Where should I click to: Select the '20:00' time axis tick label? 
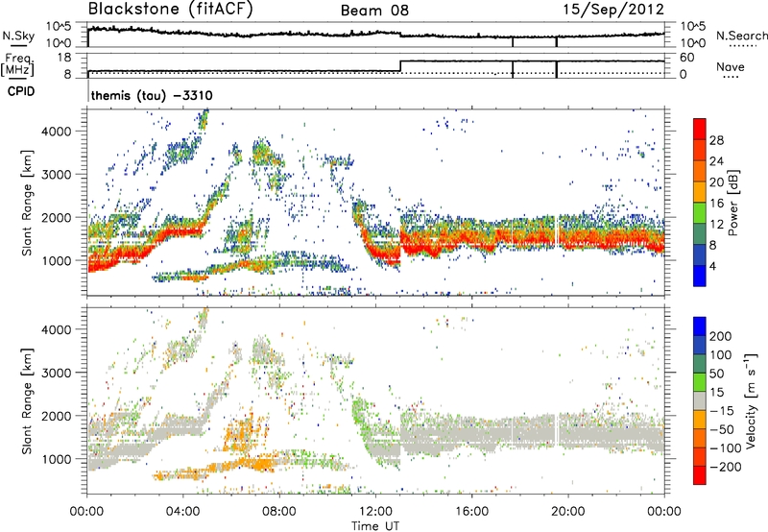pyautogui.click(x=567, y=512)
